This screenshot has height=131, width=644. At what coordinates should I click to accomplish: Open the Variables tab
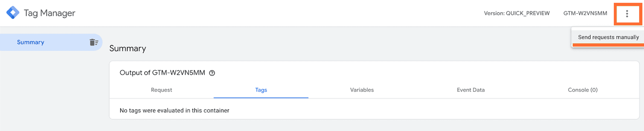click(362, 90)
